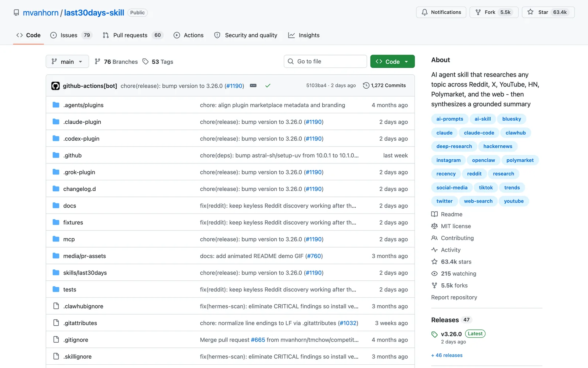588x368 pixels.
Task: Click the tag icon beside 53 Tags
Action: 146,61
